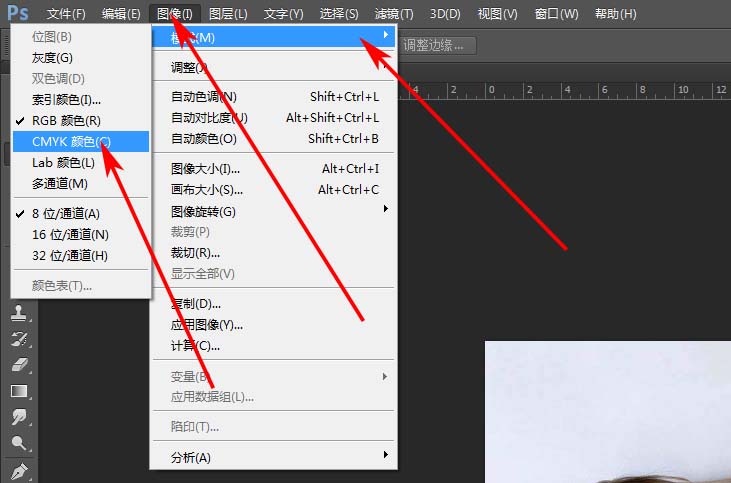Viewport: 731px width, 483px height.
Task: Open the 文件(F) menu
Action: pyautogui.click(x=66, y=14)
